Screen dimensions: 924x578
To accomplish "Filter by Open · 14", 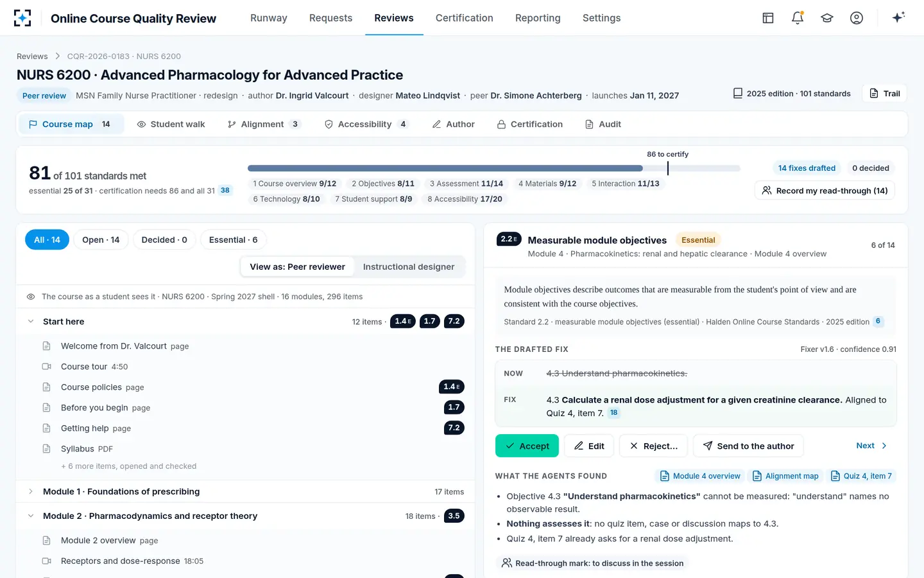I will [101, 240].
